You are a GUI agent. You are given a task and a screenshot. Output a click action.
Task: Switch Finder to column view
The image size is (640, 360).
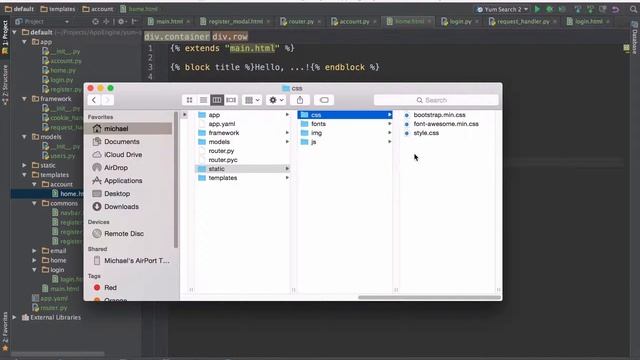tap(217, 100)
